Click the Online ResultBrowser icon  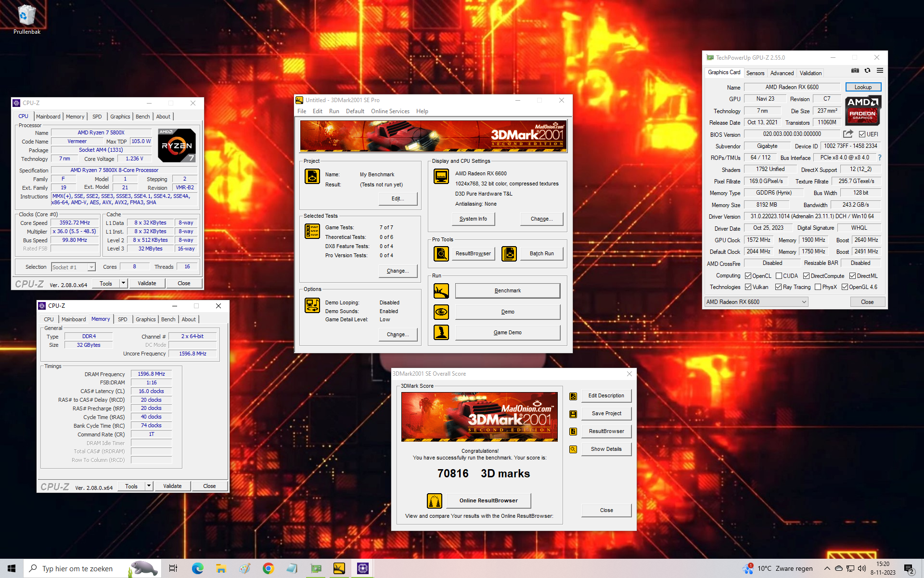[435, 501]
